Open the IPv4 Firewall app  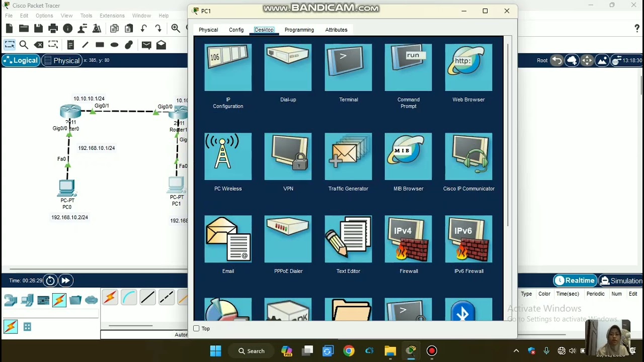[408, 239]
